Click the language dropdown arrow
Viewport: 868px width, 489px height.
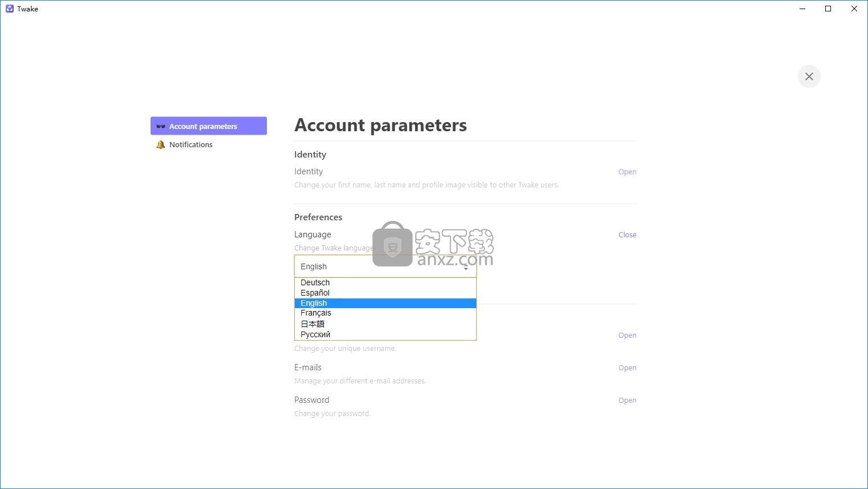[x=466, y=267]
